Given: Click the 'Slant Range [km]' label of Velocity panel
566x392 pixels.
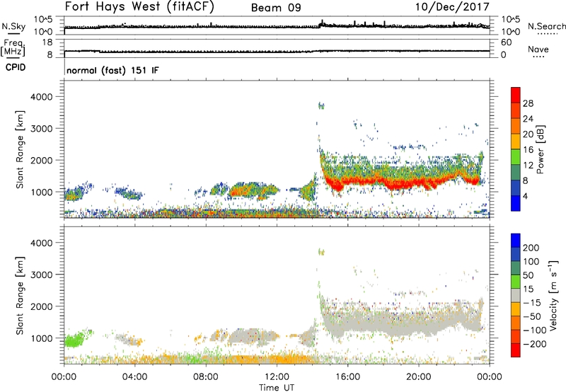Looking at the screenshot, I should point(20,295).
